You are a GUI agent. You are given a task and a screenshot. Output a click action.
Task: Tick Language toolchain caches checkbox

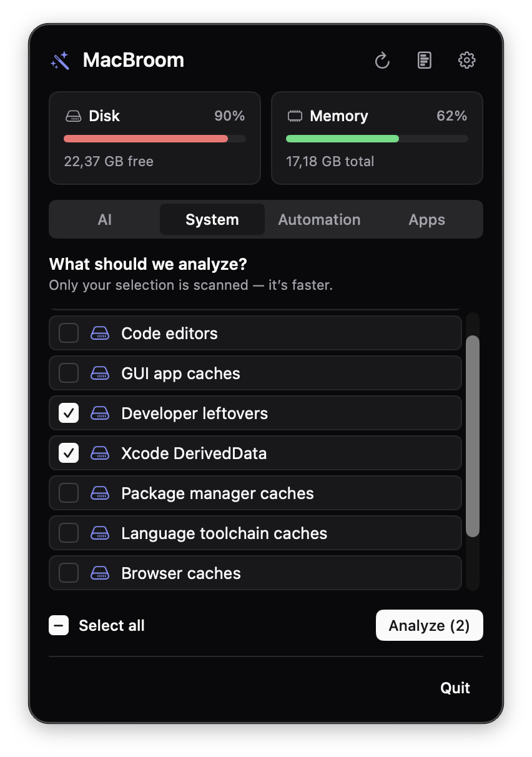69,533
